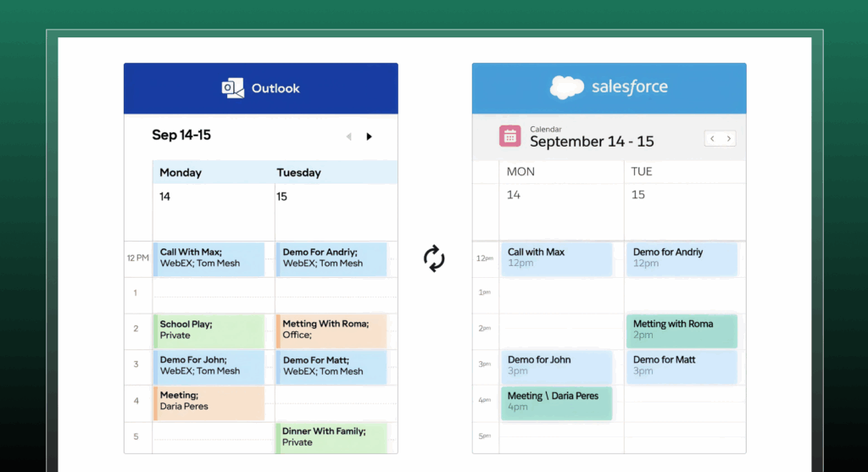Open Call With Max event in Outlook
Screen dimensions: 868x472
pyautogui.click(x=209, y=258)
